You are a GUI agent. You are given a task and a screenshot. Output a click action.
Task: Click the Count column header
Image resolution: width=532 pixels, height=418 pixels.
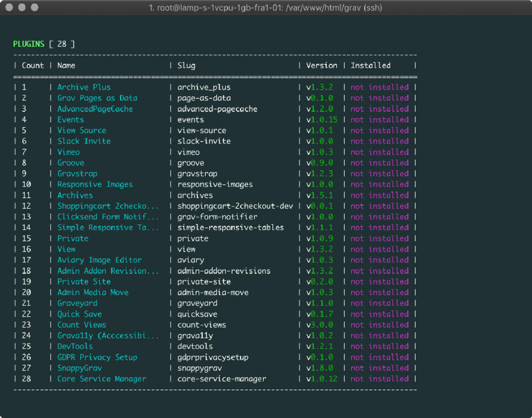click(33, 66)
